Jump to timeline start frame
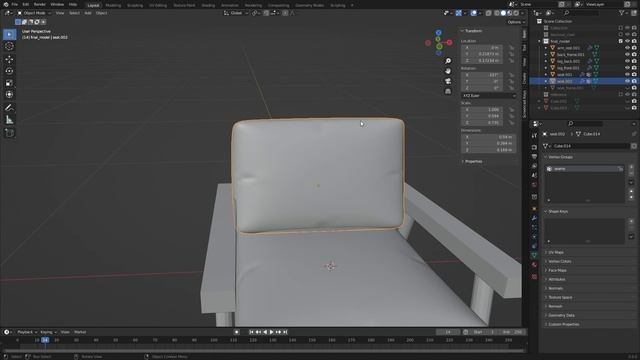The height and width of the screenshot is (360, 640). pos(251,332)
